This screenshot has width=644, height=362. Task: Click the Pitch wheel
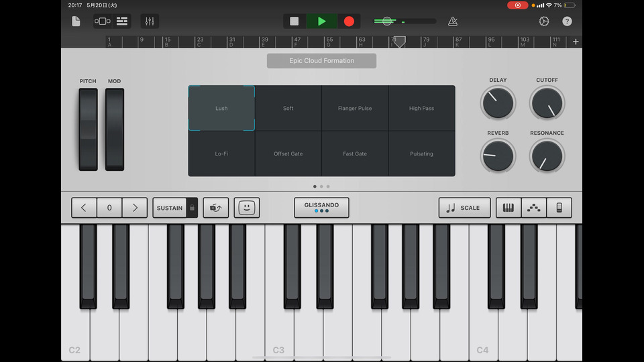(x=88, y=129)
